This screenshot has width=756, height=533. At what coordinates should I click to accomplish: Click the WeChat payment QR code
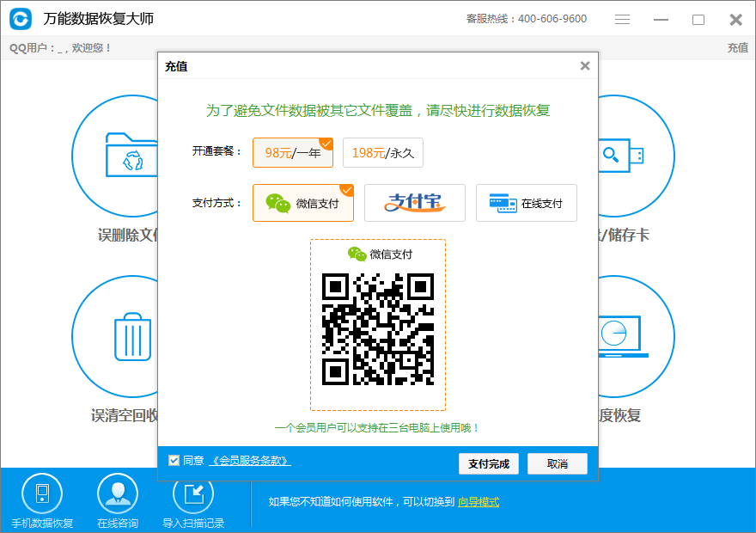point(378,329)
